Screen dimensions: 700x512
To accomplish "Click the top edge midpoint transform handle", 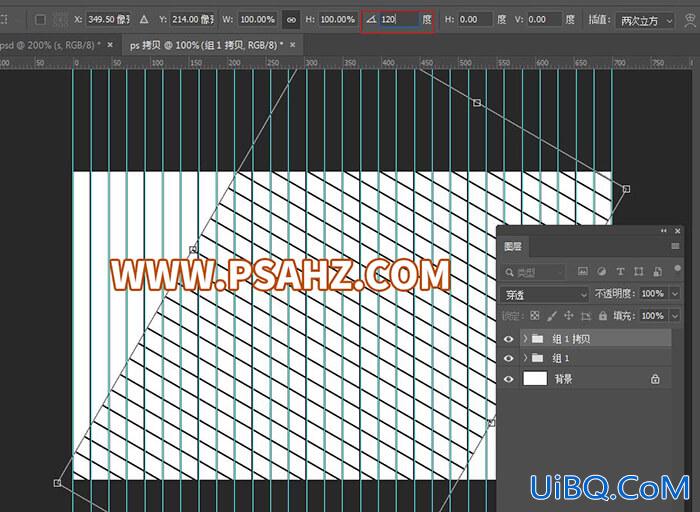I will point(477,103).
